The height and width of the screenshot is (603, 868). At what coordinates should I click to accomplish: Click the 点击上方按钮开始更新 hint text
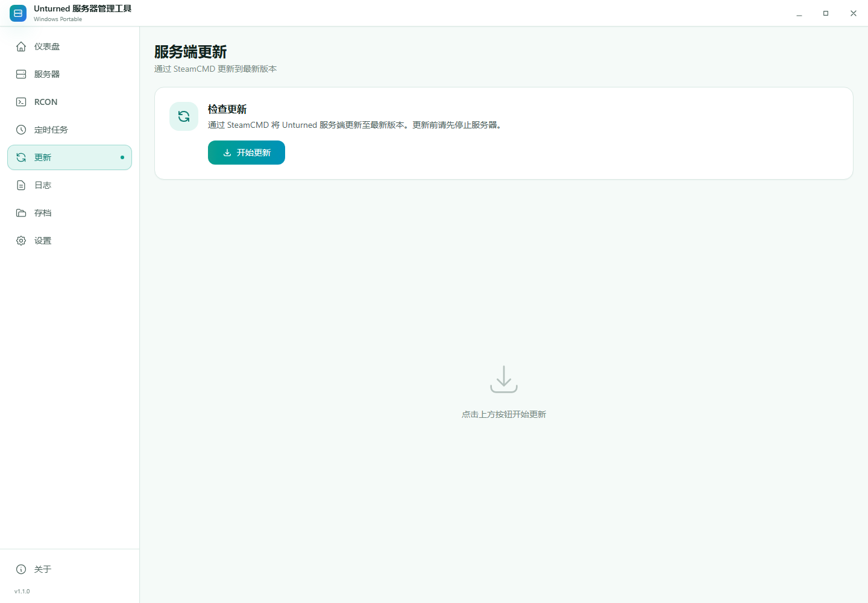[504, 414]
